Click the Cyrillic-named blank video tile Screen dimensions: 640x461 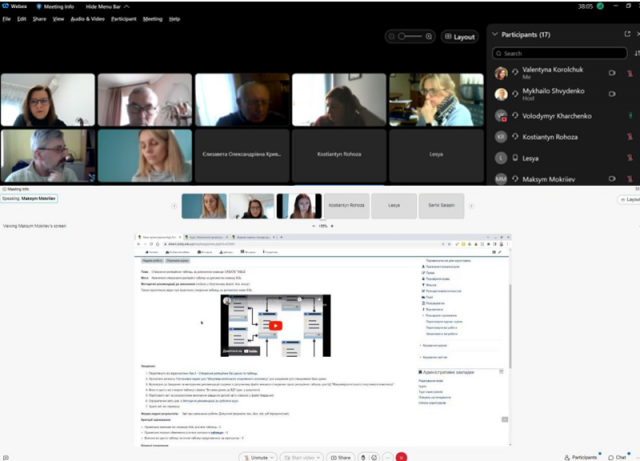[x=242, y=156]
